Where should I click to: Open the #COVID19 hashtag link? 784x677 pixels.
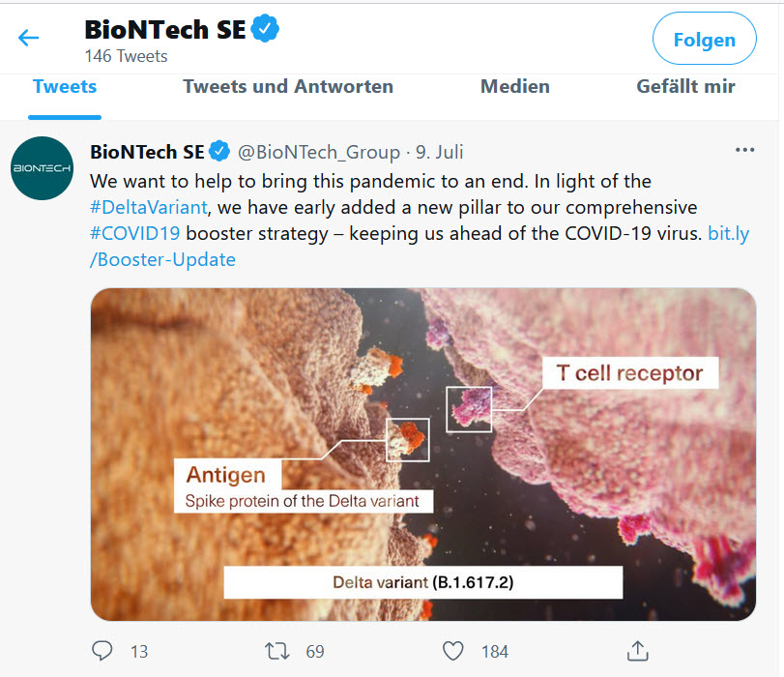pos(134,233)
